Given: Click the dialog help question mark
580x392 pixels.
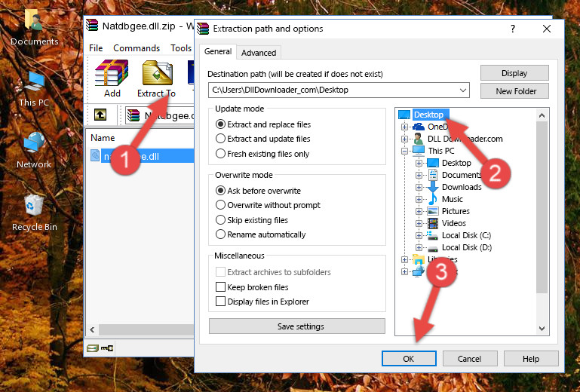Looking at the screenshot, I should [x=513, y=29].
